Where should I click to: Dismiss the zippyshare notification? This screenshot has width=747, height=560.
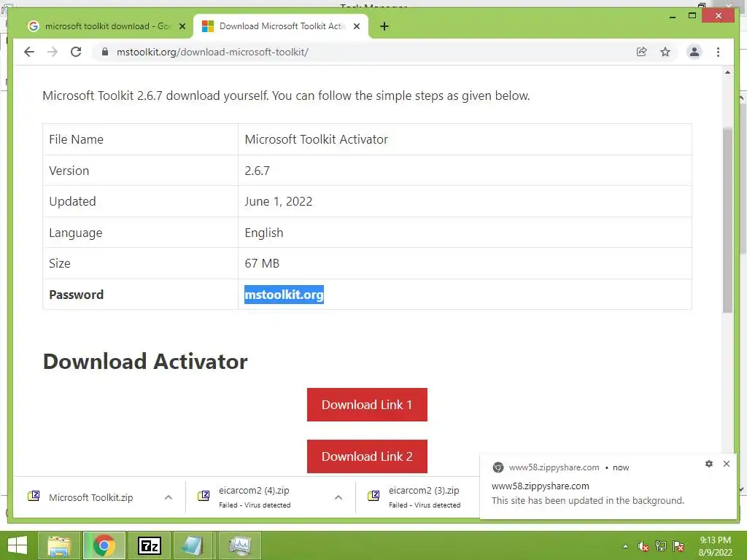pos(727,464)
